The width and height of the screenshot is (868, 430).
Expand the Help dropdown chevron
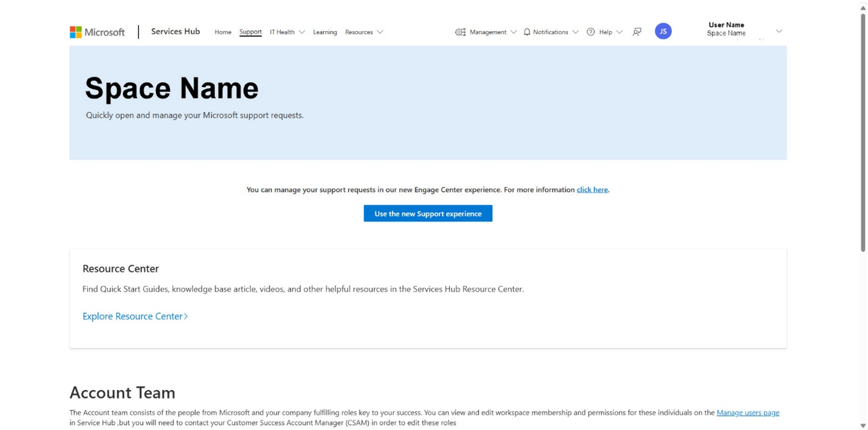619,32
